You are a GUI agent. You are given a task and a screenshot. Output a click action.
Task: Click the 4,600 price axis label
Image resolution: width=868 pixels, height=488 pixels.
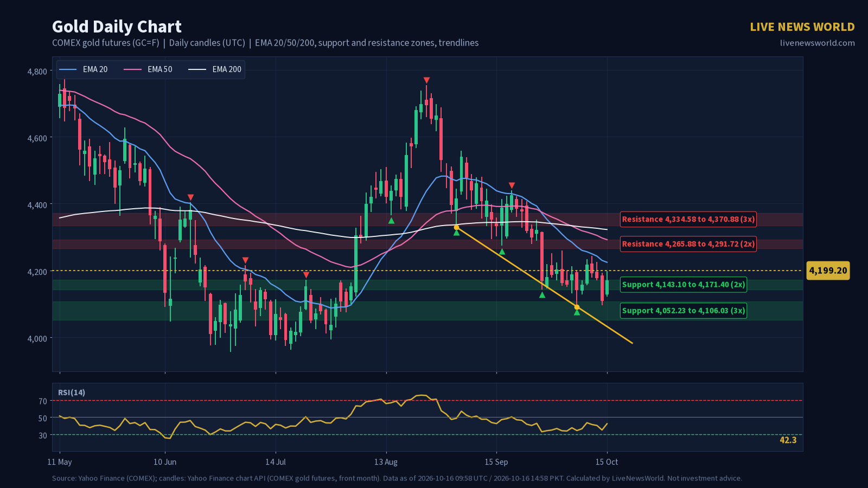37,138
